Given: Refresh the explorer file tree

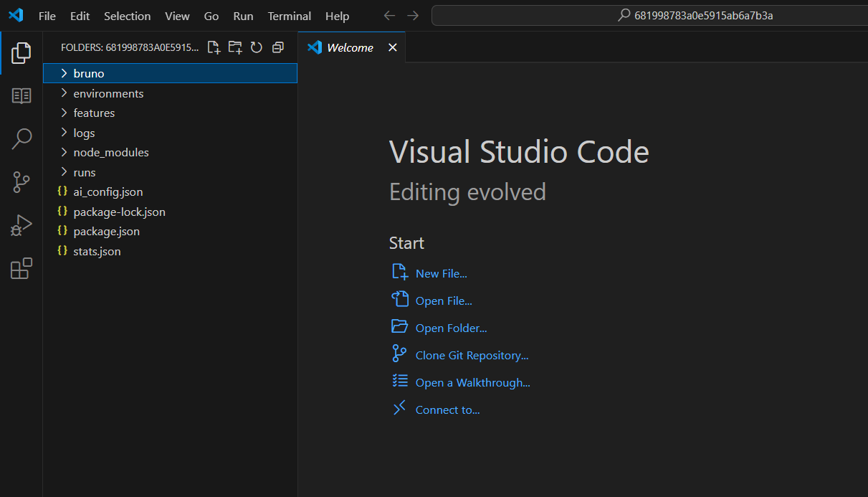Looking at the screenshot, I should [x=257, y=48].
